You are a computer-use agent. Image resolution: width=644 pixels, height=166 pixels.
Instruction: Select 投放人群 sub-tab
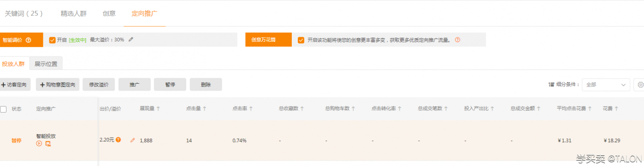pos(13,63)
